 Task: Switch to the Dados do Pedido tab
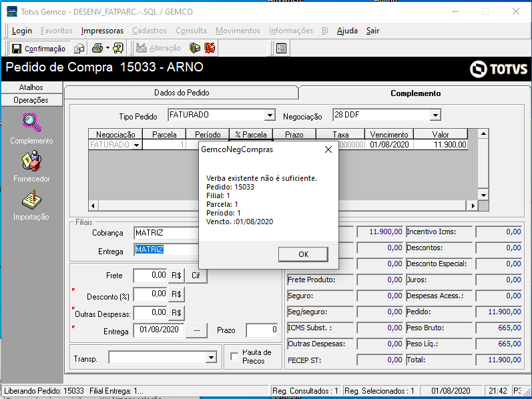coord(182,93)
